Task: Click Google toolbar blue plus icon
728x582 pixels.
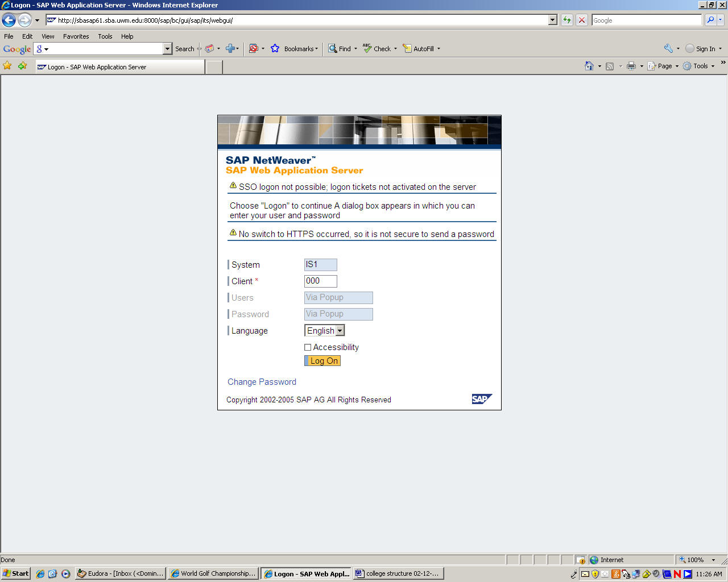Action: (230, 49)
